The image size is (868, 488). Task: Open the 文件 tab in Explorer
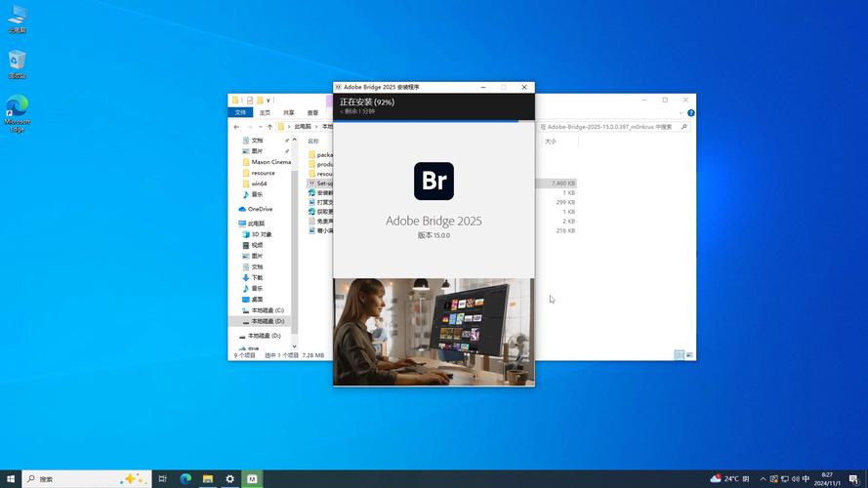tap(240, 112)
